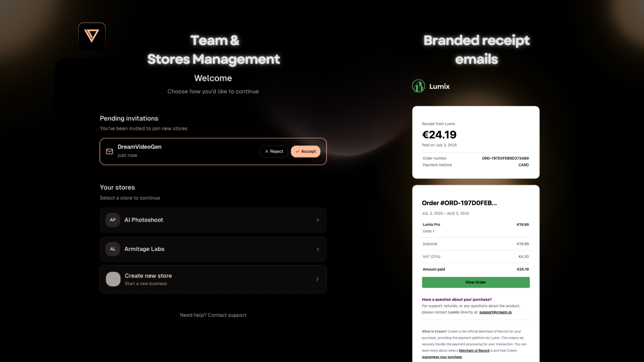Viewport: 644px width, 362px height.
Task: Select the Armitage Labs store
Action: [213, 249]
